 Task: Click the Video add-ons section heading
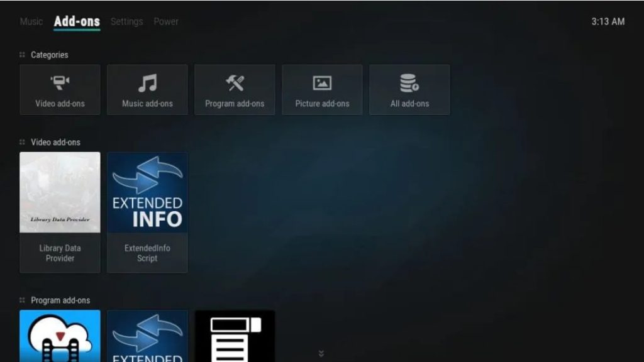(55, 142)
